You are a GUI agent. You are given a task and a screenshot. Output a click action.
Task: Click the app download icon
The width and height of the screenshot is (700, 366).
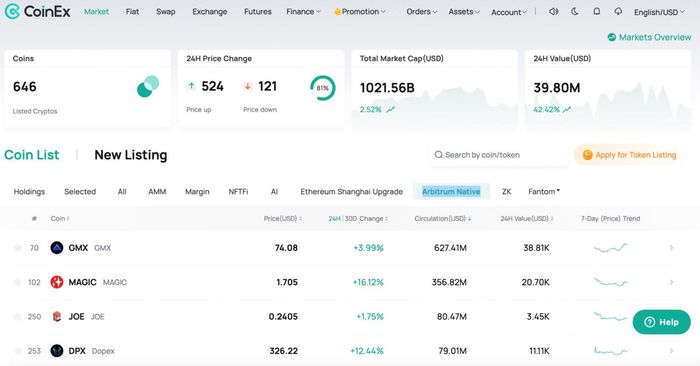coord(618,12)
